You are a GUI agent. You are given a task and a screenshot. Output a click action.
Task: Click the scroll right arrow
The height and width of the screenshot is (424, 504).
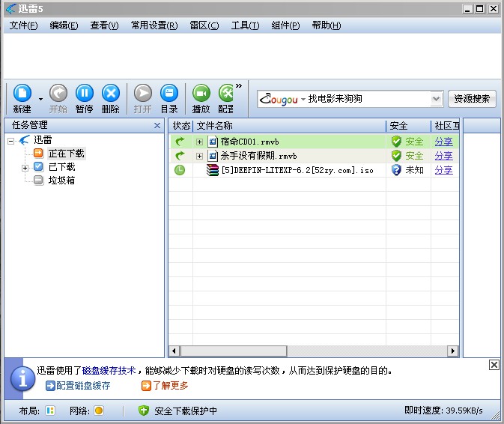pos(453,351)
